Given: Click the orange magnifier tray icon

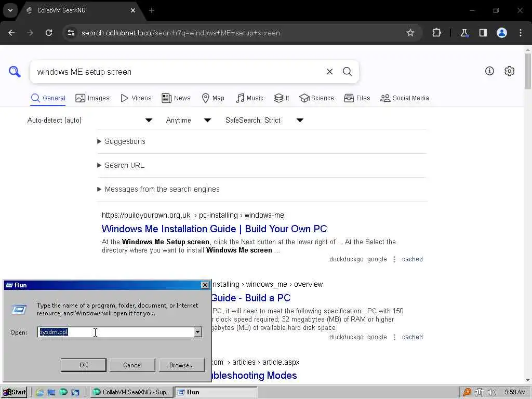Looking at the screenshot, I should click(x=467, y=392).
